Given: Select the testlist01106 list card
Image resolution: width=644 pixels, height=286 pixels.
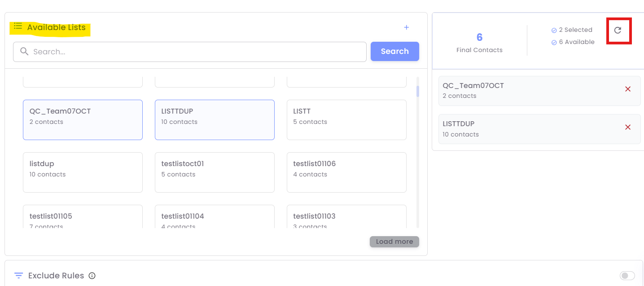Looking at the screenshot, I should [x=346, y=172].
